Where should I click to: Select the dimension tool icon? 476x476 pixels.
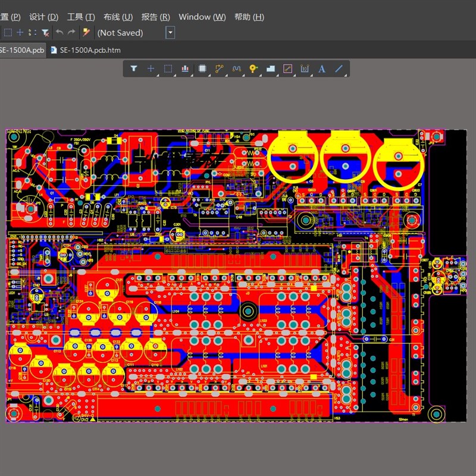click(x=305, y=68)
